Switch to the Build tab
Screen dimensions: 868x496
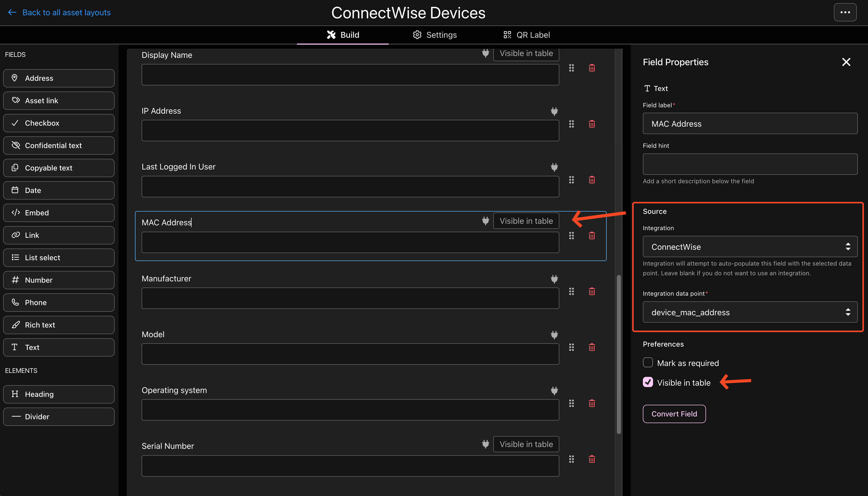(343, 35)
